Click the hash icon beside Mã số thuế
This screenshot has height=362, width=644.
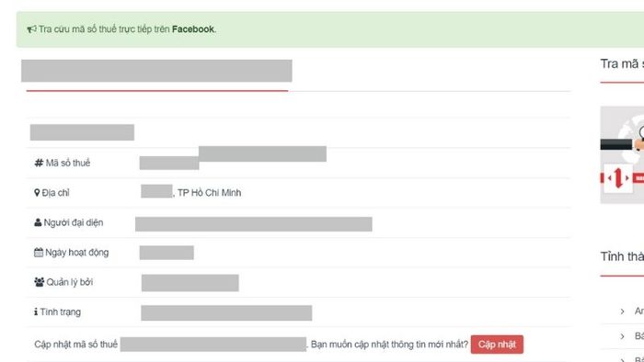pyautogui.click(x=39, y=164)
